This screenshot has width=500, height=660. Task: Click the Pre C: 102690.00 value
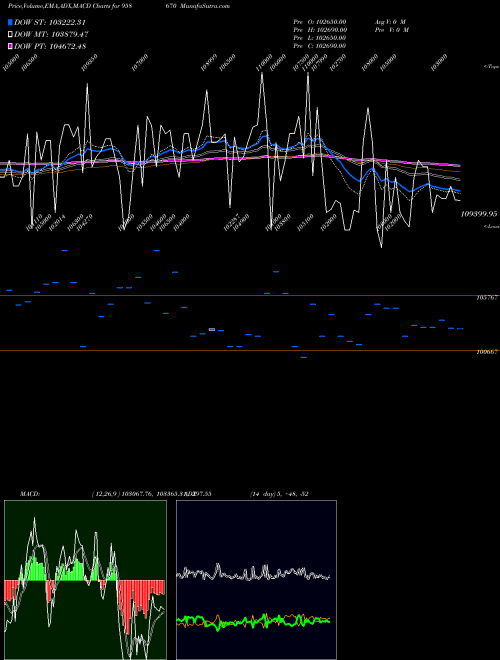(x=320, y=46)
